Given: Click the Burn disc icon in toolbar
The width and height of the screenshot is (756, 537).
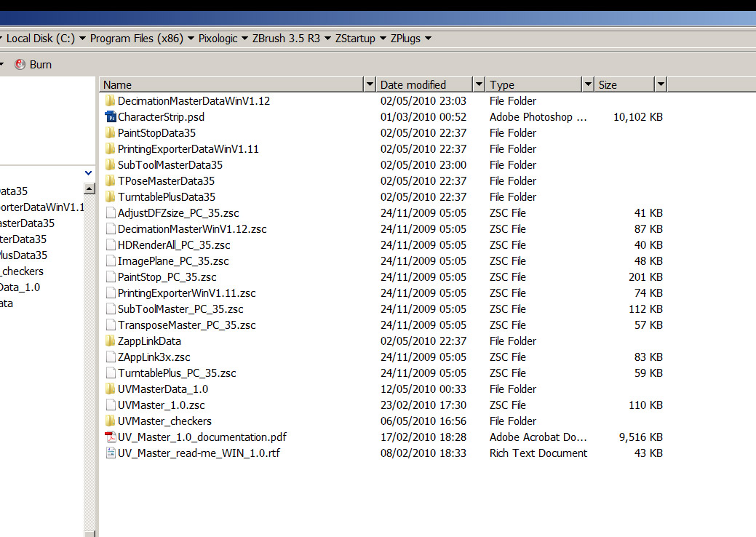Looking at the screenshot, I should pos(20,64).
